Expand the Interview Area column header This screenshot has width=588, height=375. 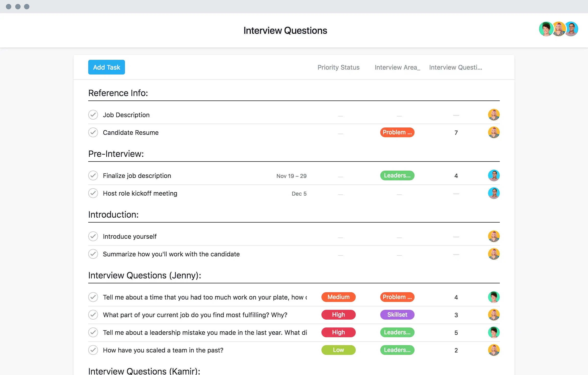pos(397,67)
